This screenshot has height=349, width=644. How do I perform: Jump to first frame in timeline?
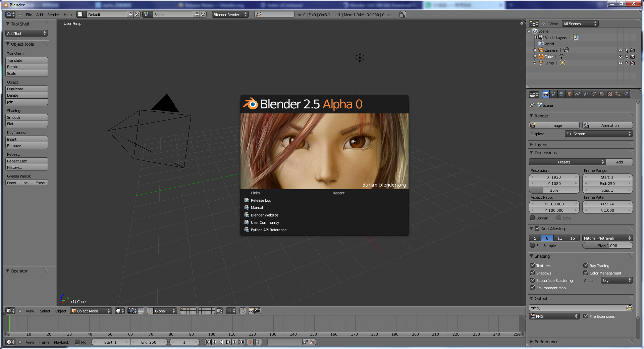click(208, 342)
